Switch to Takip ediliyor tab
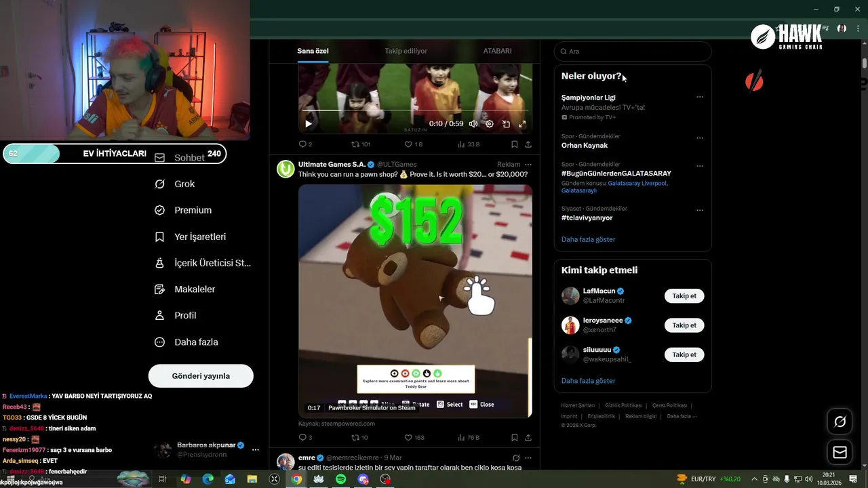868x488 pixels. coord(406,51)
